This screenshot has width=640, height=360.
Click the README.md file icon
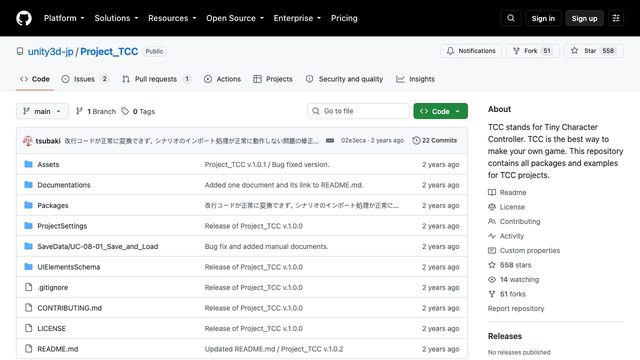coord(28,349)
